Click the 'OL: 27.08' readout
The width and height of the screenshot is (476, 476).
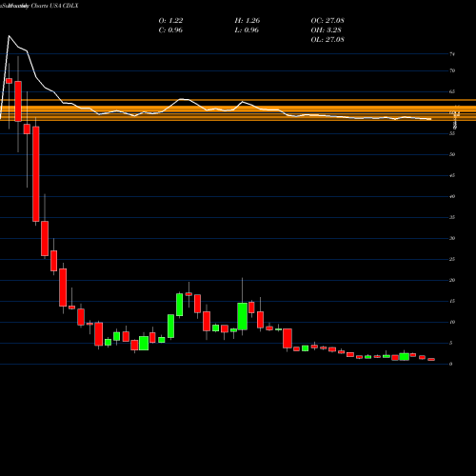327,40
